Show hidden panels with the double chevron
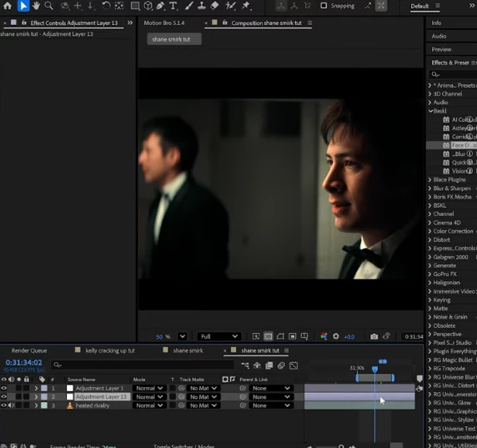This screenshot has width=477, height=448. [130, 23]
